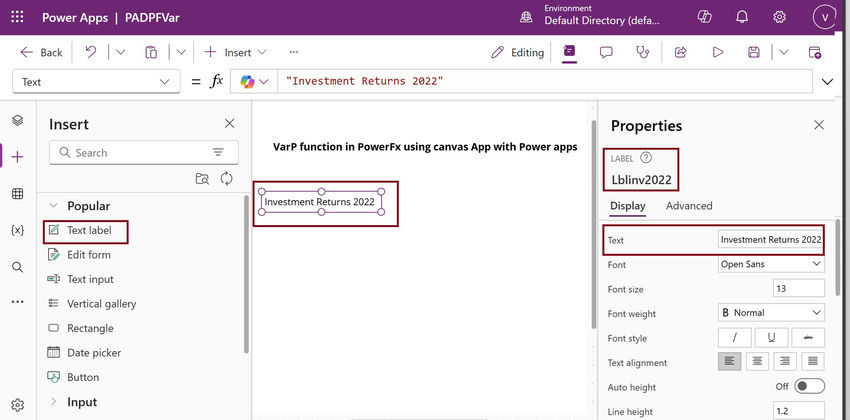
Task: Toggle italic font style
Action: tap(735, 337)
